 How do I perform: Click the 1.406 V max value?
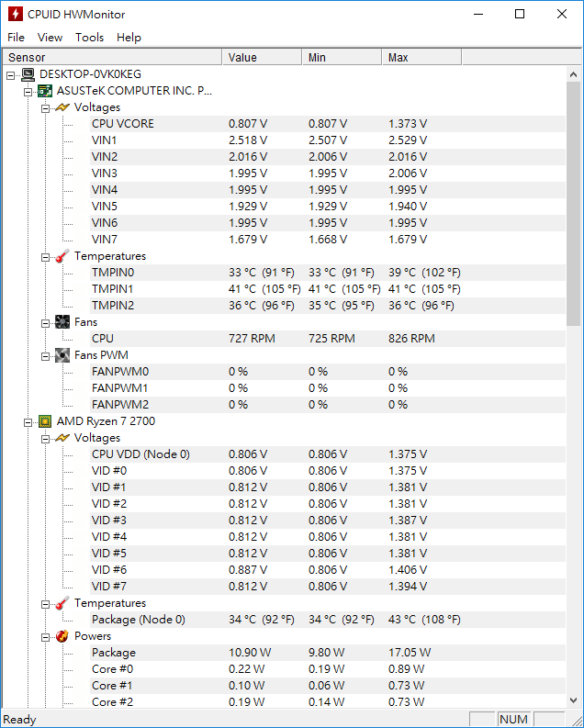pos(408,570)
